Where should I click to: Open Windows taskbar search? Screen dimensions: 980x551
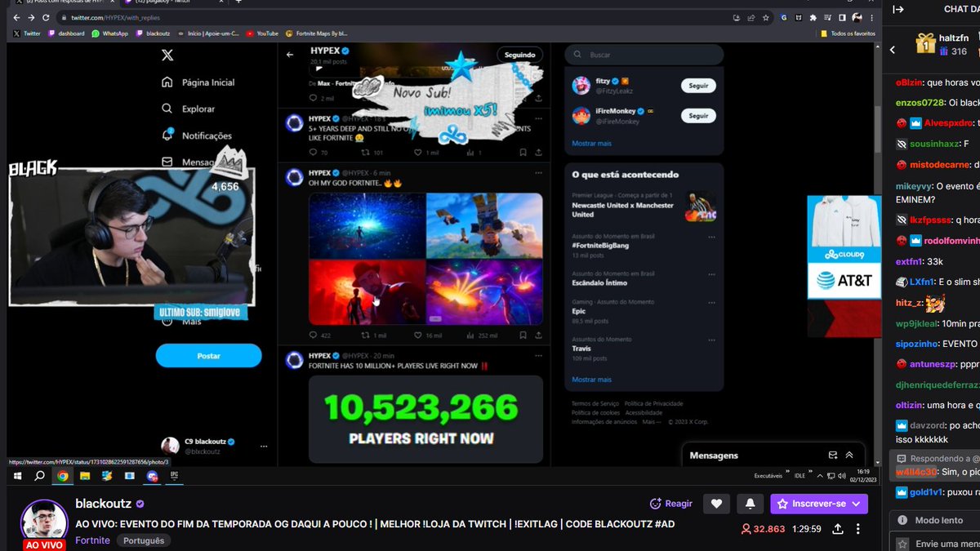[x=39, y=475]
